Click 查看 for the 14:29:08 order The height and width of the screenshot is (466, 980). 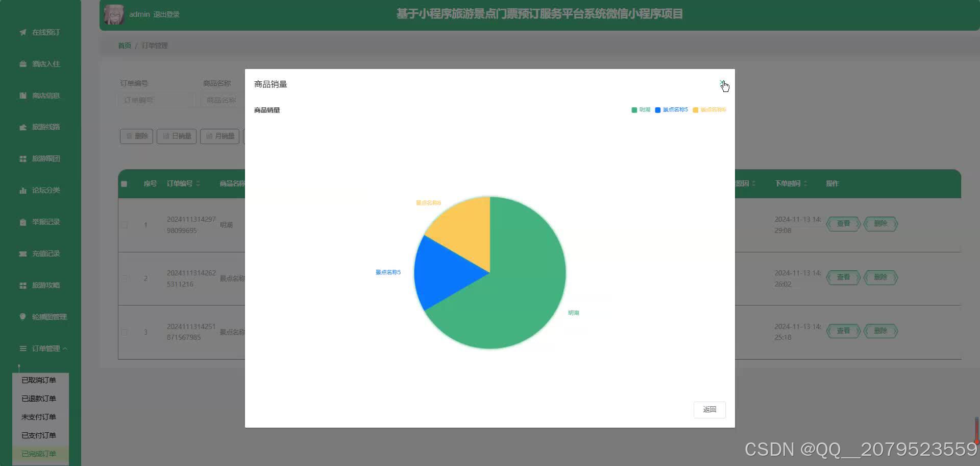(843, 224)
